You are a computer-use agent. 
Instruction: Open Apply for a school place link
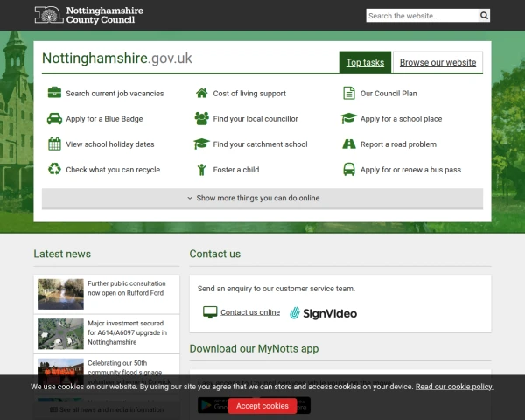401,119
